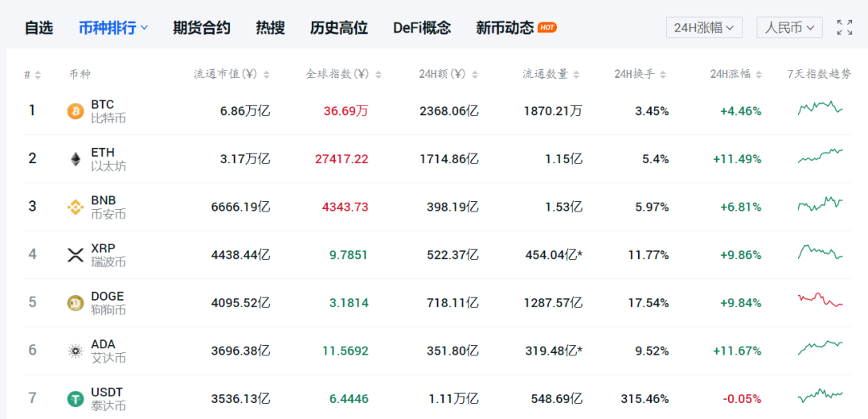The width and height of the screenshot is (868, 419).
Task: Click the BNB coin icon
Action: coord(75,207)
